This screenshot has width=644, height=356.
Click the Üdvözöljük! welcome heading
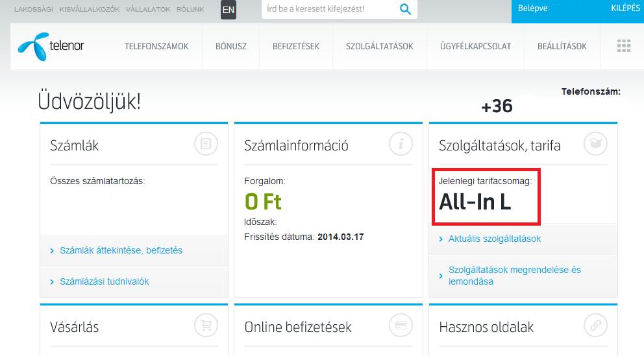click(x=89, y=102)
